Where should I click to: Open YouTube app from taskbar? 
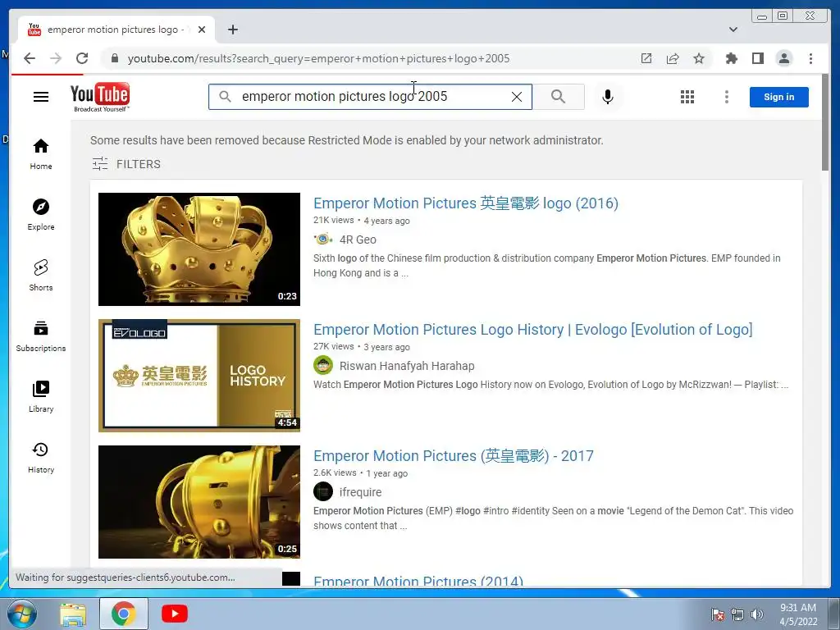pyautogui.click(x=175, y=614)
